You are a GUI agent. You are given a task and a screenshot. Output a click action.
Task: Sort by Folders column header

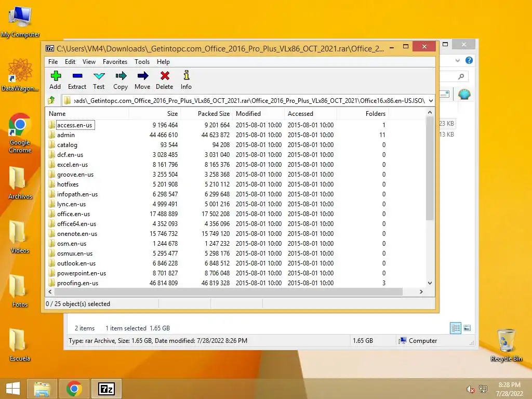click(x=362, y=114)
